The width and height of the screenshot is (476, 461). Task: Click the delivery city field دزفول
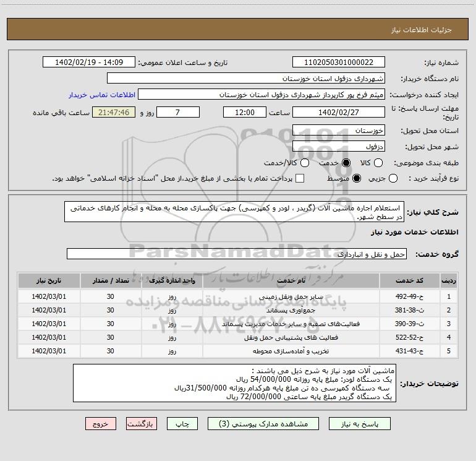[339, 147]
